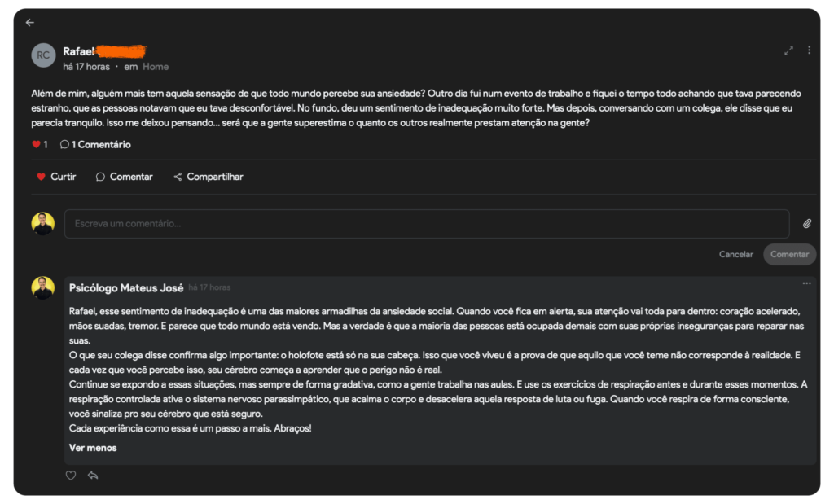Click the back arrow icon
The image size is (834, 504).
[x=30, y=23]
